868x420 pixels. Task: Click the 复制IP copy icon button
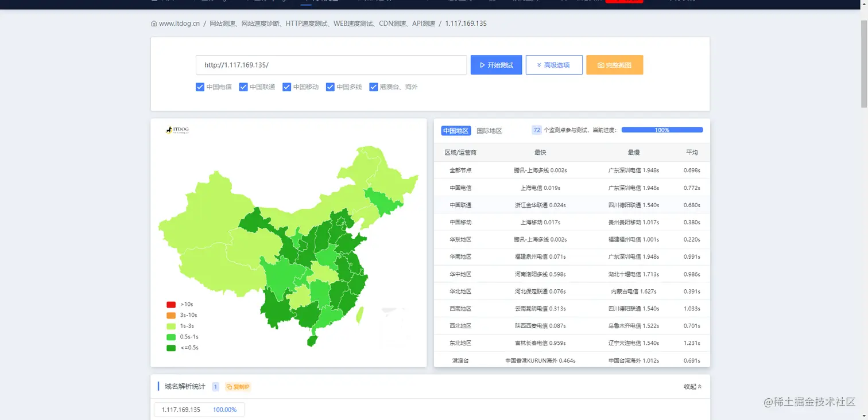[x=238, y=387]
